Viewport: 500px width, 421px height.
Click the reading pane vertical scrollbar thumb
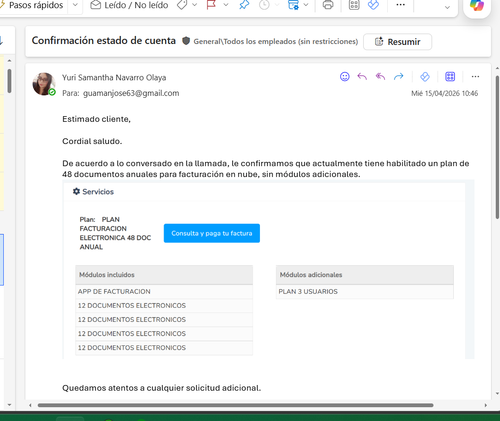[497, 147]
